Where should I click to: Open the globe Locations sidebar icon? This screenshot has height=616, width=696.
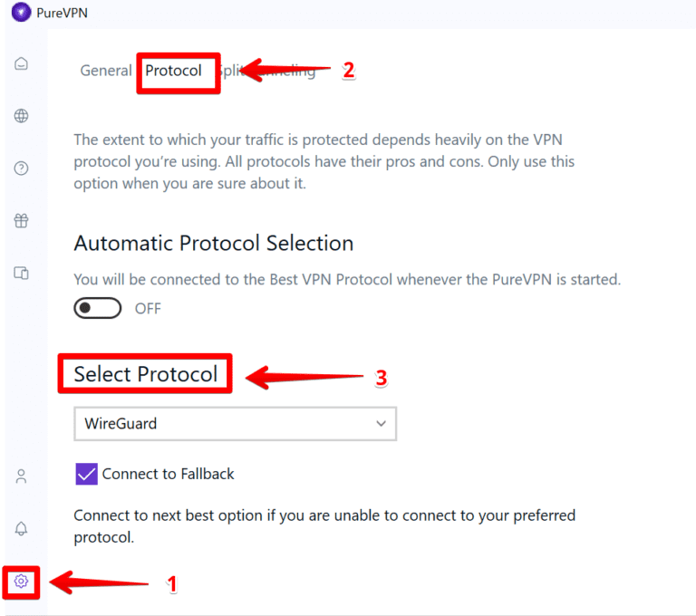pyautogui.click(x=21, y=116)
